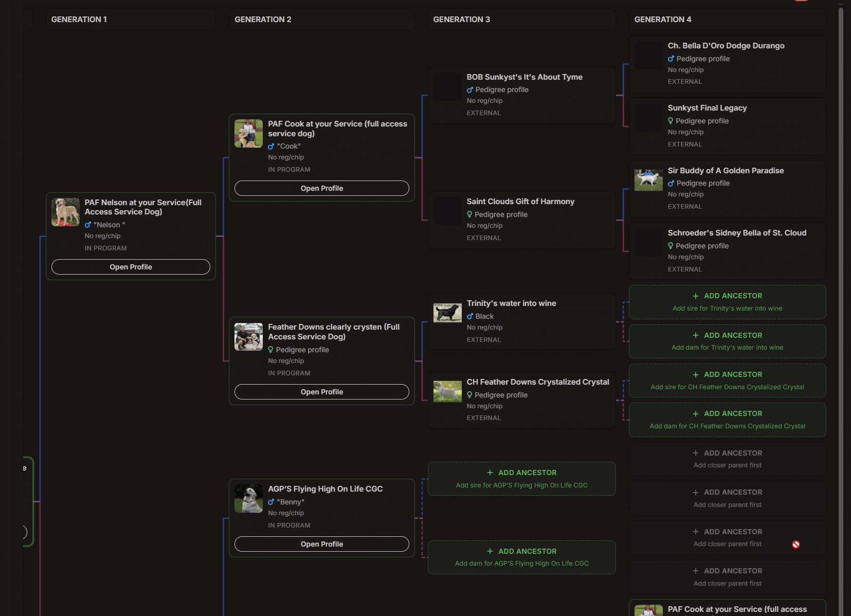Click the female icon beside Feather Downs clearly crysten
Viewport: 851px width, 616px height.
pyautogui.click(x=271, y=350)
